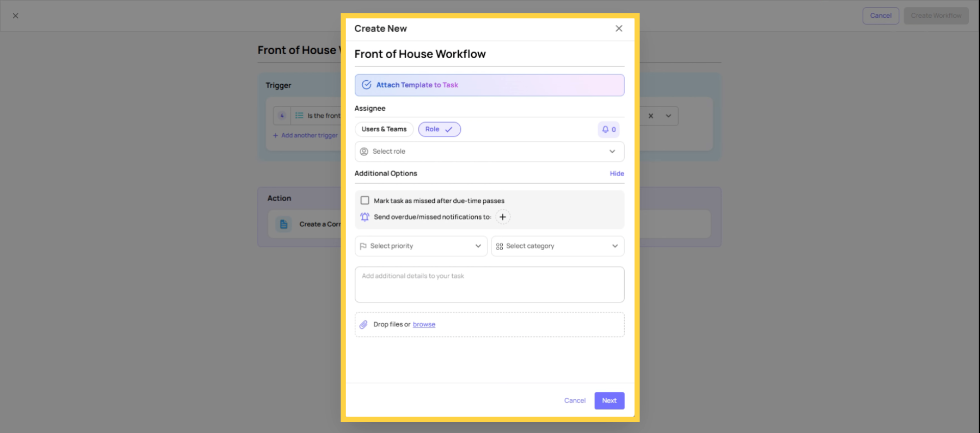The width and height of the screenshot is (980, 433).
Task: Click the notification bell counter badge
Action: tap(608, 130)
